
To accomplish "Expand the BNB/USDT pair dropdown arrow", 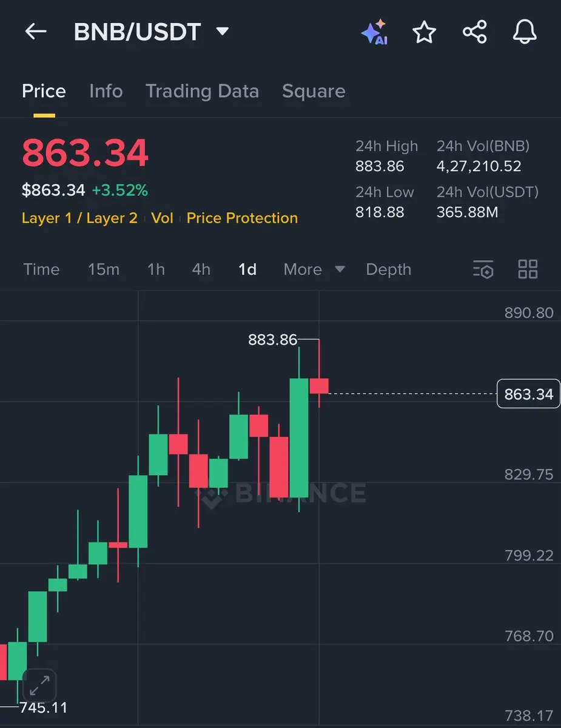I will (223, 31).
